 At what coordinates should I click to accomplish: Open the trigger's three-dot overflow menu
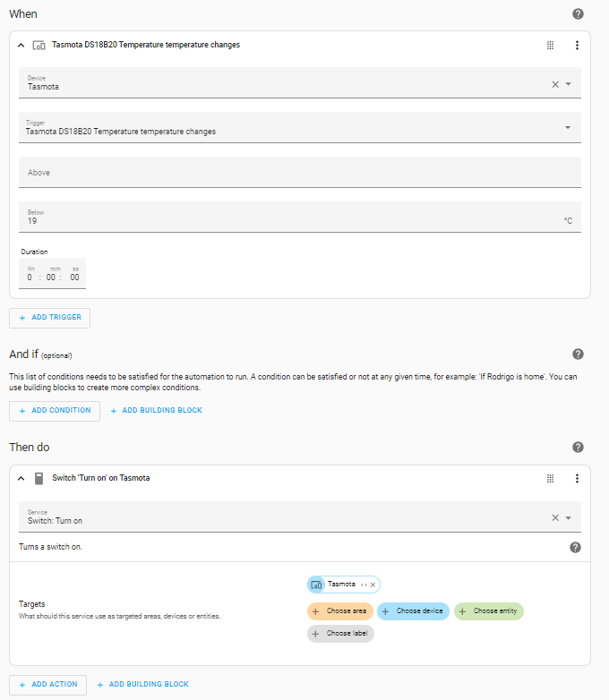pos(577,45)
